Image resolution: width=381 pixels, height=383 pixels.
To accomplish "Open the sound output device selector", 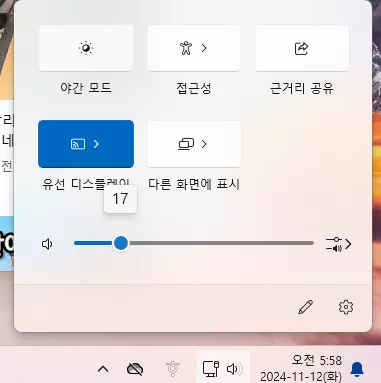I will click(338, 244).
